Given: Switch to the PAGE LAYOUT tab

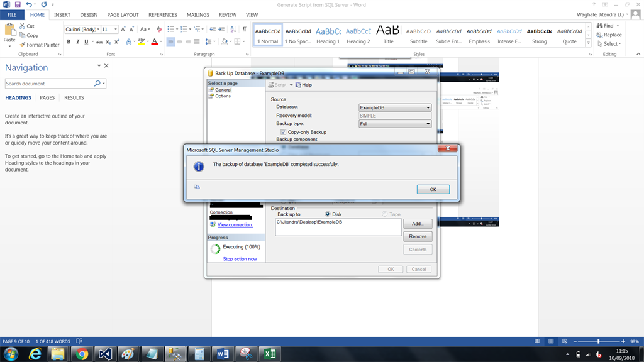Looking at the screenshot, I should click(x=123, y=15).
